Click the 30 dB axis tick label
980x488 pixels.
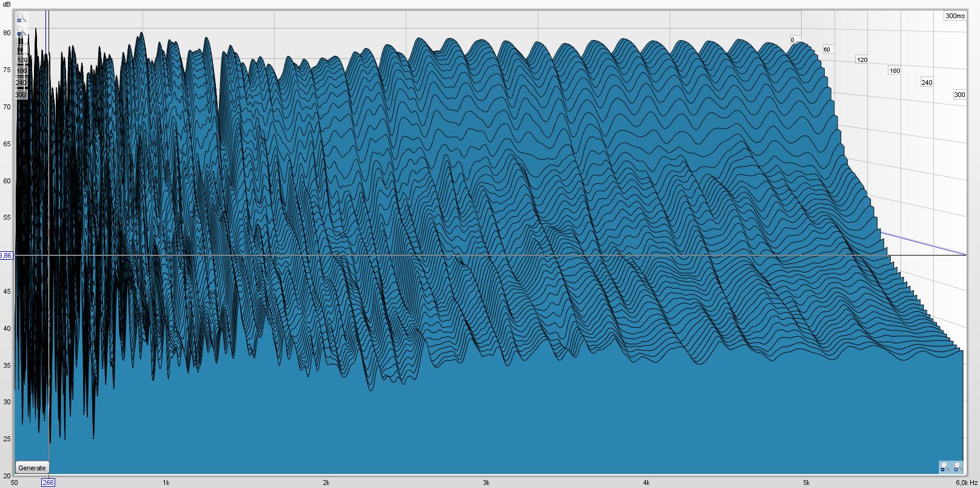click(x=7, y=402)
